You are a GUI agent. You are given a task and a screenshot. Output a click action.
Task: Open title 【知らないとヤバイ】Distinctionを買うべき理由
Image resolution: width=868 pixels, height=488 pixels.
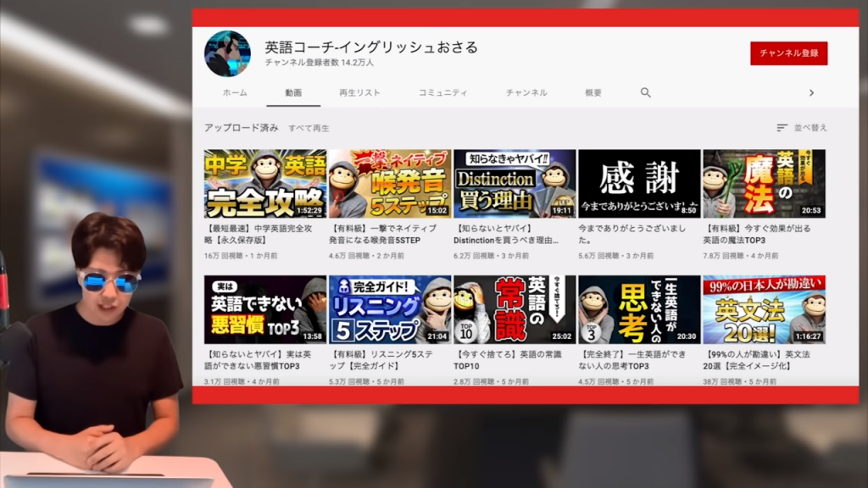click(x=506, y=234)
